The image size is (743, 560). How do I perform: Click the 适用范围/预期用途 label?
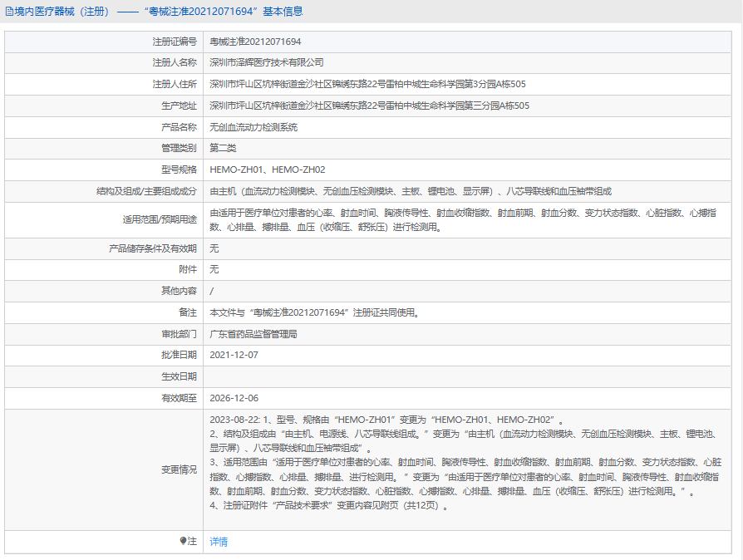[160, 220]
